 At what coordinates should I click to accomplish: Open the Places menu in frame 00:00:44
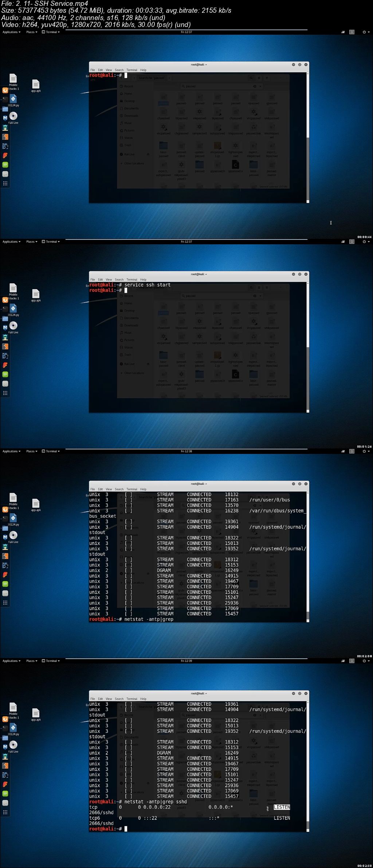point(32,32)
